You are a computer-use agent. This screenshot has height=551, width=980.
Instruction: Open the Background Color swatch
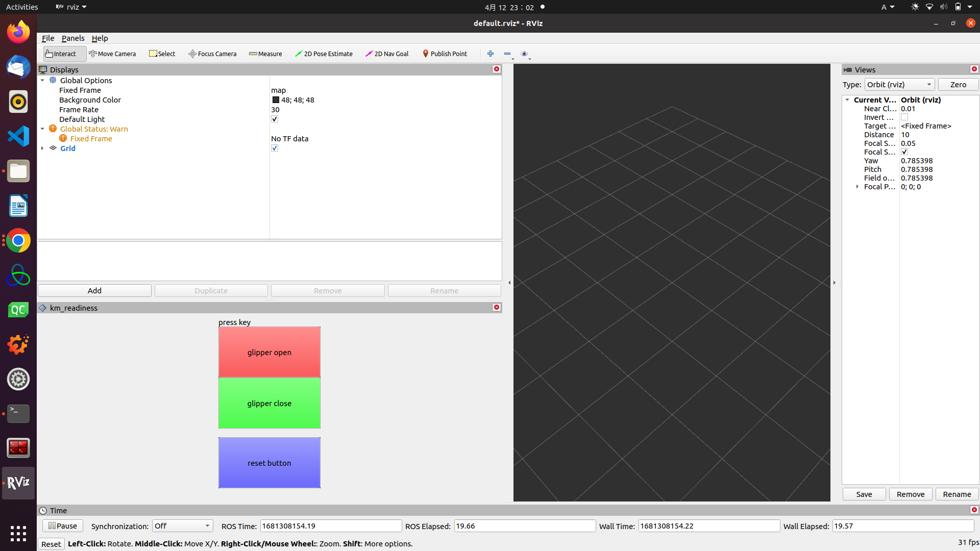click(275, 99)
